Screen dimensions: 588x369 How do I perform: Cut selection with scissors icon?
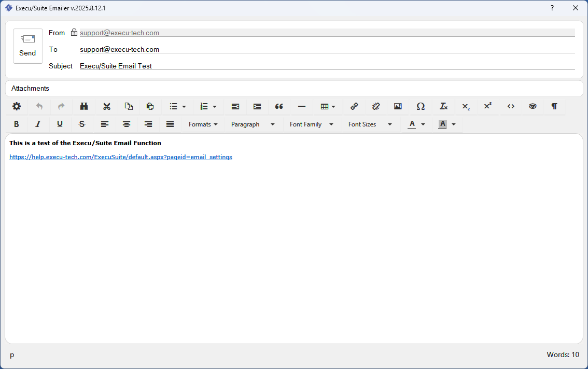(107, 106)
